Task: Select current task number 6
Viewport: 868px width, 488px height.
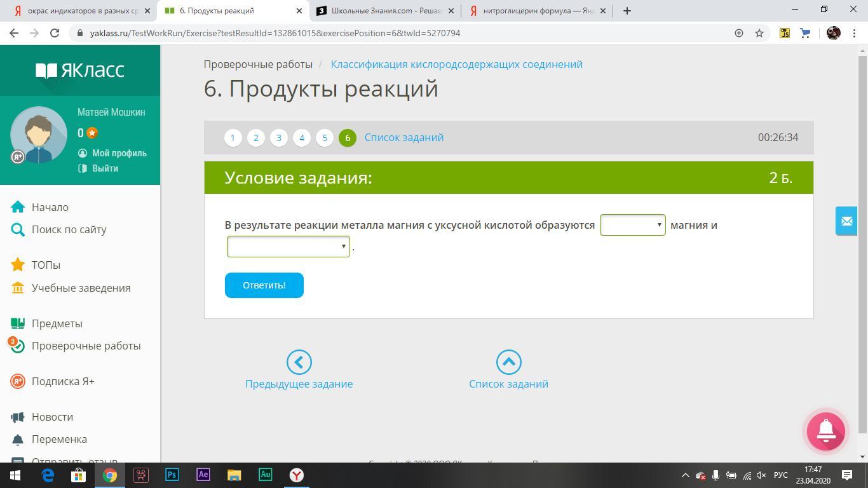Action: 347,138
